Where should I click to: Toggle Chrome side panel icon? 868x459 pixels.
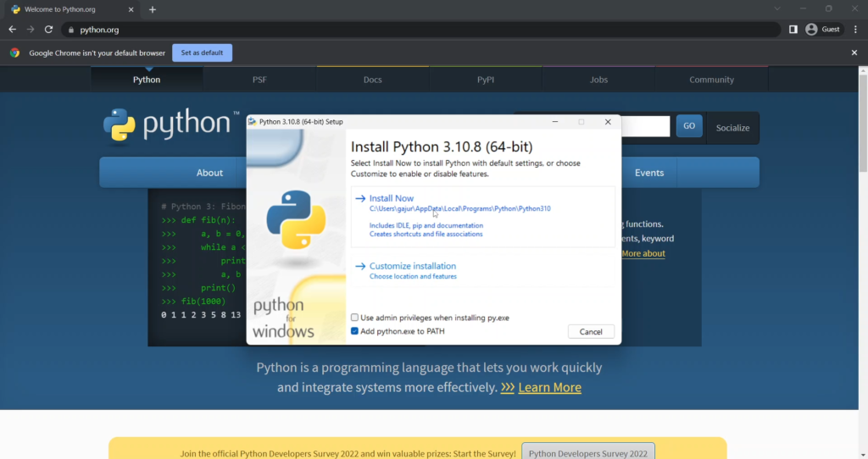[x=793, y=30]
